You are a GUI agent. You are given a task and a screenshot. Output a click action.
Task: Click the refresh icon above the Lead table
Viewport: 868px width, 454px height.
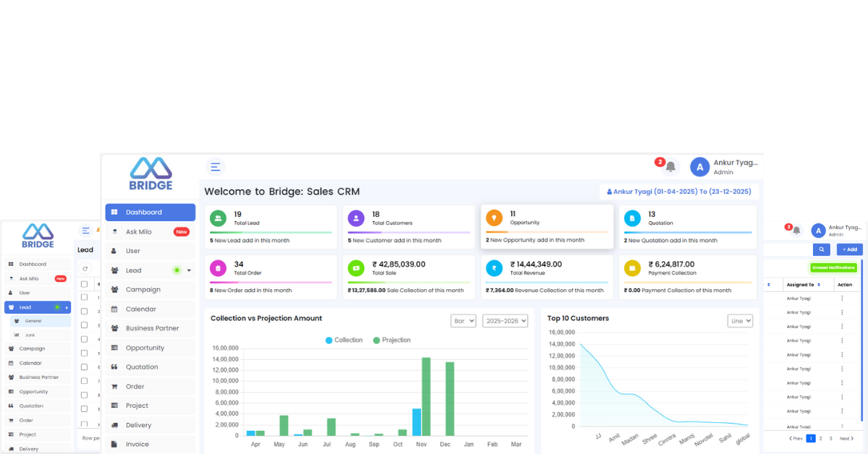[x=85, y=268]
